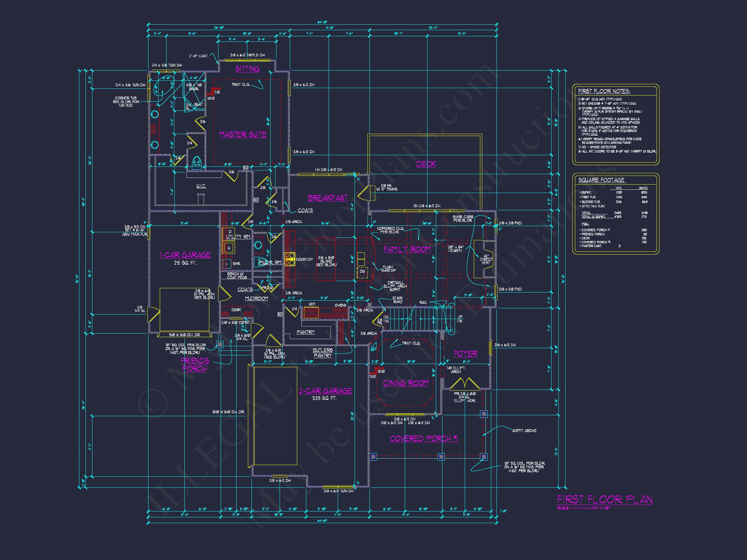Select the FAMILY ROOM label
747x560 pixels.
tap(407, 249)
